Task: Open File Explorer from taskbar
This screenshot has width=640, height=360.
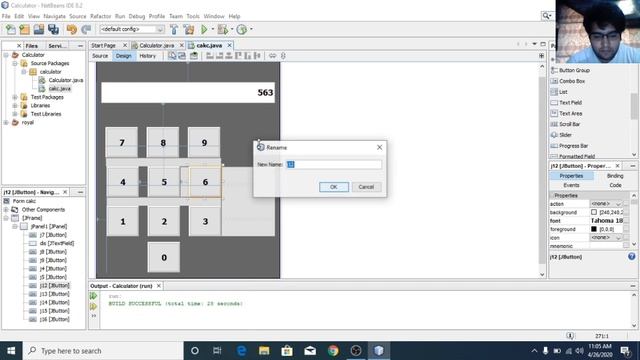Action: [264, 351]
